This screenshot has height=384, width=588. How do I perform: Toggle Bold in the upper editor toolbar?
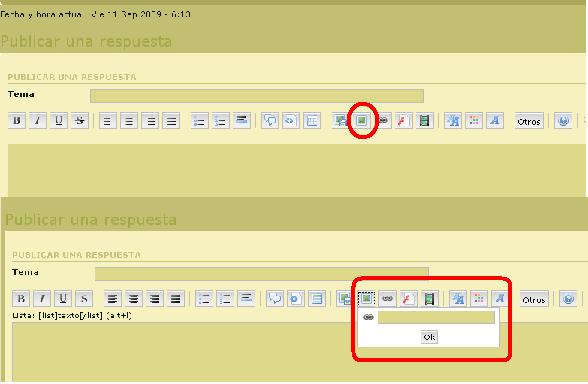click(x=17, y=121)
